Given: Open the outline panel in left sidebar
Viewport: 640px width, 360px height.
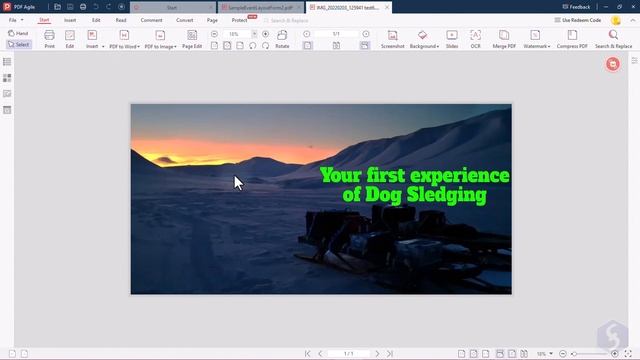Looking at the screenshot, I should tap(7, 62).
